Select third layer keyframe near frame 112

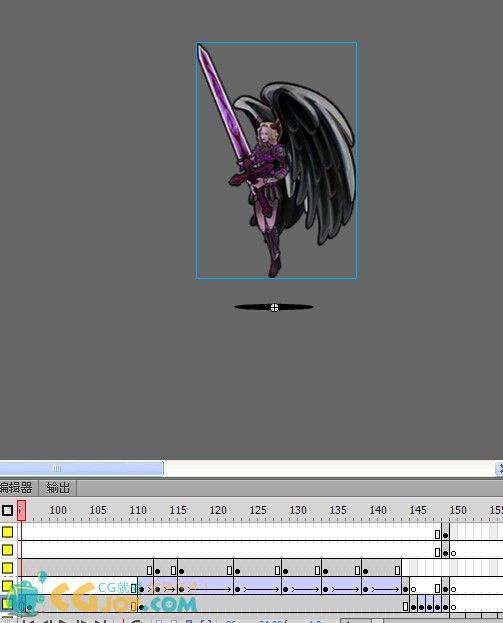158,571
